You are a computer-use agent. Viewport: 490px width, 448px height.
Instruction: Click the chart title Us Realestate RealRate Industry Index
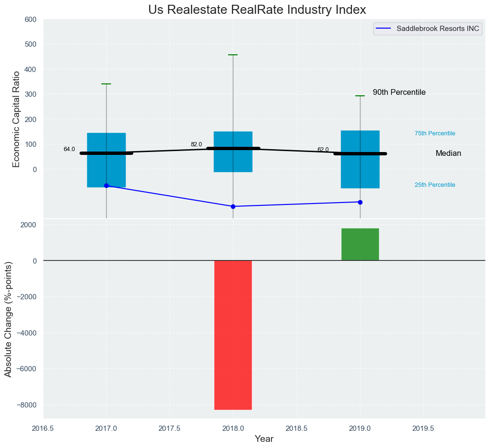pyautogui.click(x=257, y=10)
